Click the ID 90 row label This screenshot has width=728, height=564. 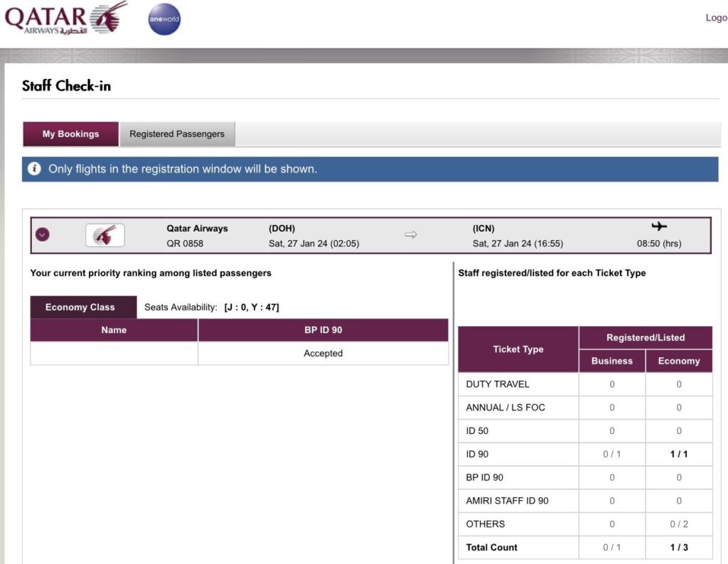coord(477,454)
